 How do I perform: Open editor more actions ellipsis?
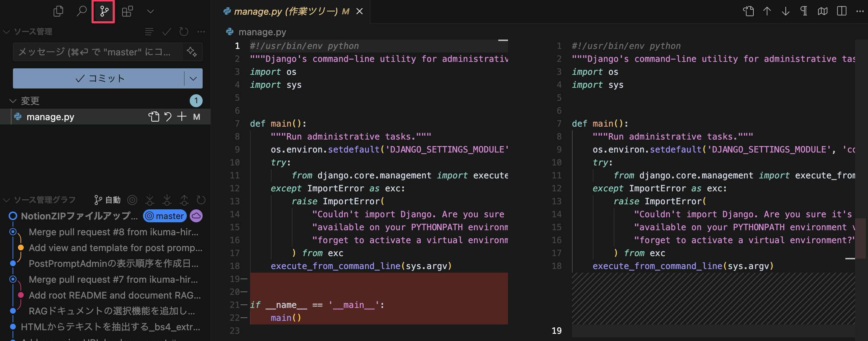coord(860,11)
